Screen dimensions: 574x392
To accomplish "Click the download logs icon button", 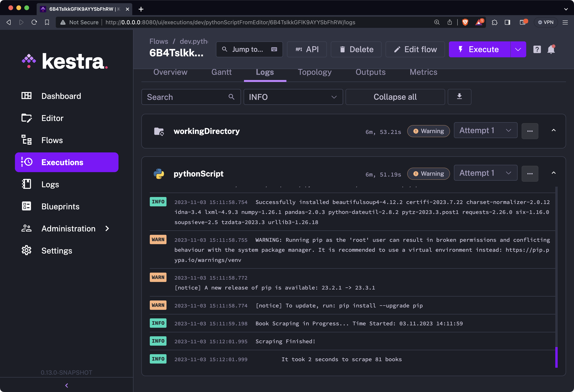I will 459,97.
